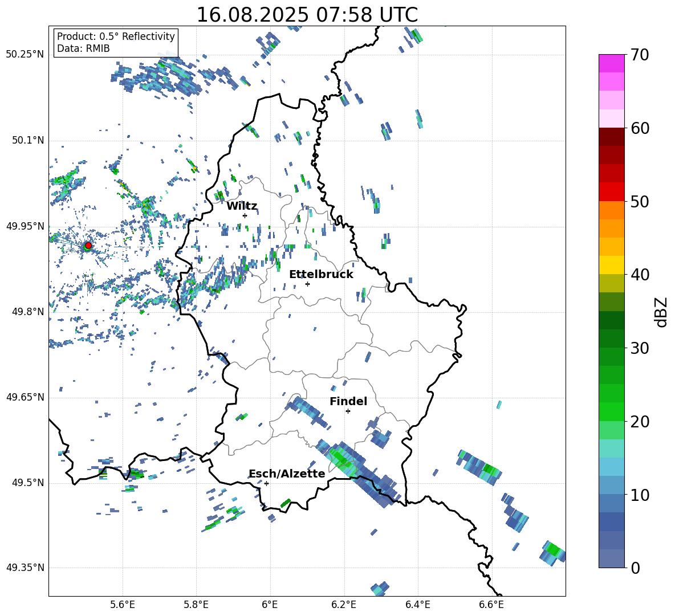The width and height of the screenshot is (675, 616).
Task: Click the Ettelbruck city label
Action: click(x=321, y=275)
